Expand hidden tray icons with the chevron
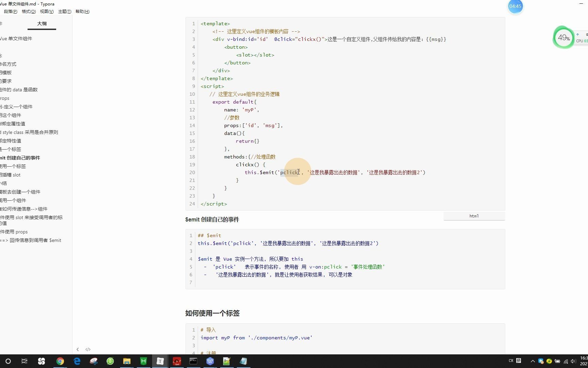The width and height of the screenshot is (588, 368). tap(533, 361)
